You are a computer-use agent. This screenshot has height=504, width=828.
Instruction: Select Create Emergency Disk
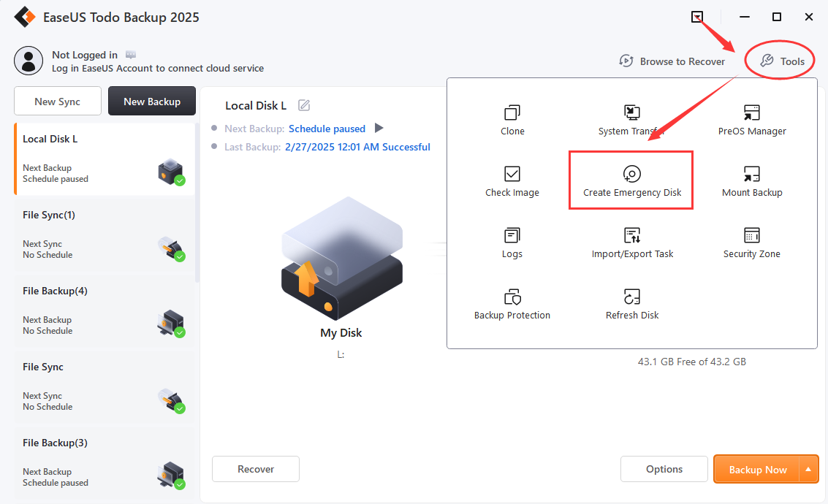631,182
